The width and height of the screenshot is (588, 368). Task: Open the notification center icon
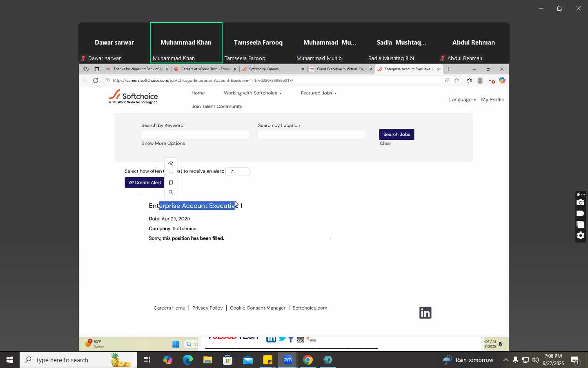[x=576, y=360]
